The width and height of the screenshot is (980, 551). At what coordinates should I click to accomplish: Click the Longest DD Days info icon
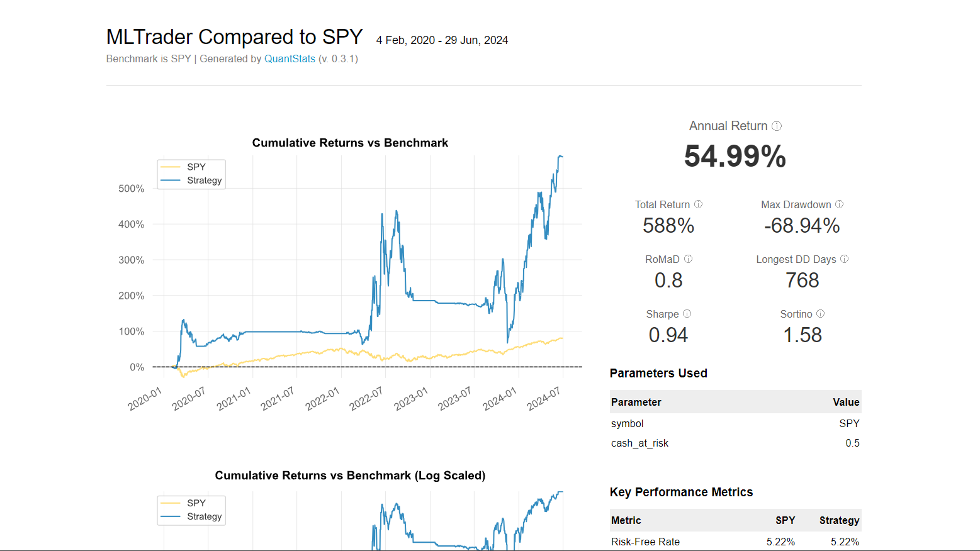(x=844, y=259)
